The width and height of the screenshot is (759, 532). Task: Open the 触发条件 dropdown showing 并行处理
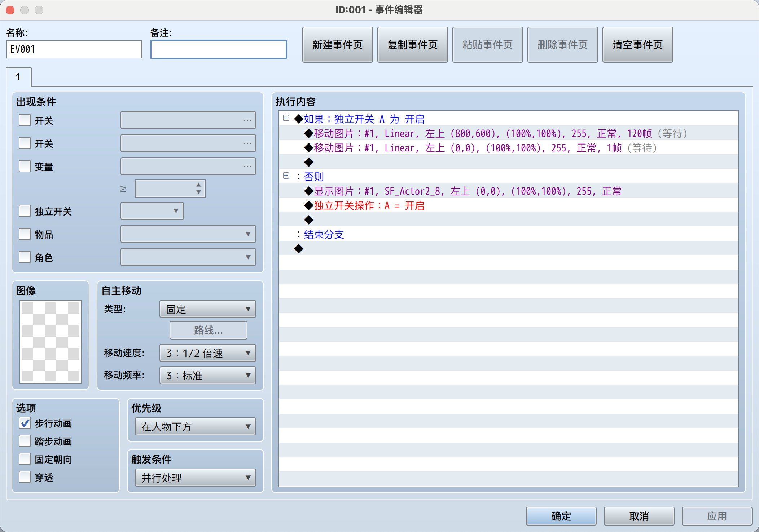click(196, 478)
